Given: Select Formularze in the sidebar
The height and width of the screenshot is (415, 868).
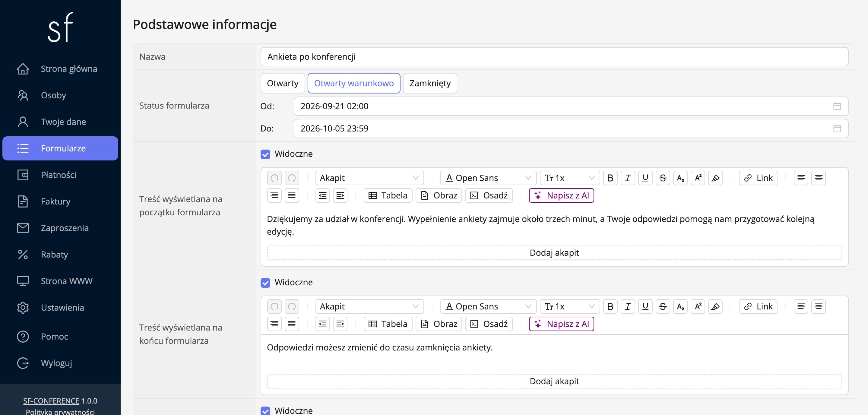Looking at the screenshot, I should tap(60, 148).
